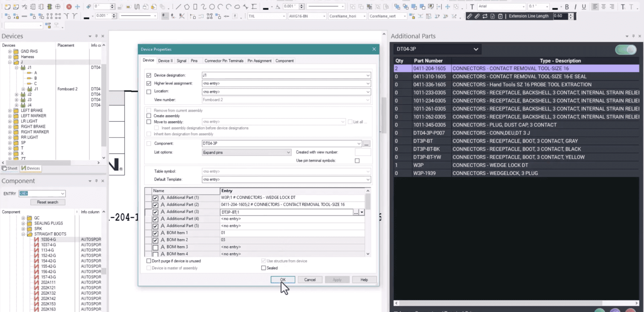
Task: Open the Connector Pin Terminals tab
Action: [224, 61]
